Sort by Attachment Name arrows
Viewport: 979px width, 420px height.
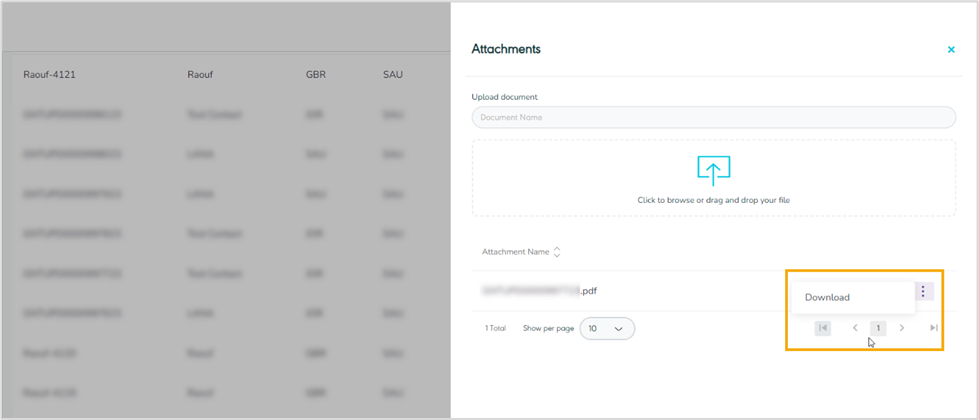[x=558, y=252]
